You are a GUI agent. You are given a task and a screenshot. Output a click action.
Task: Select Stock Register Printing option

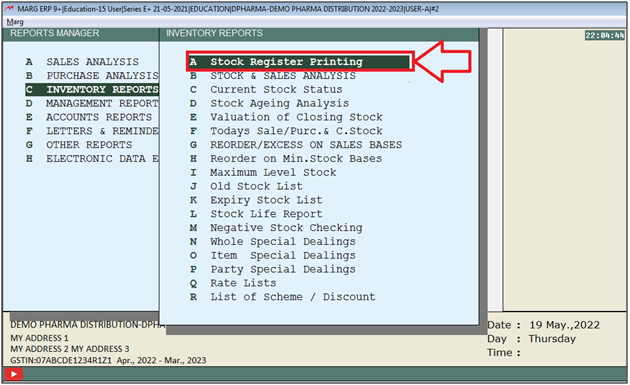tap(299, 62)
